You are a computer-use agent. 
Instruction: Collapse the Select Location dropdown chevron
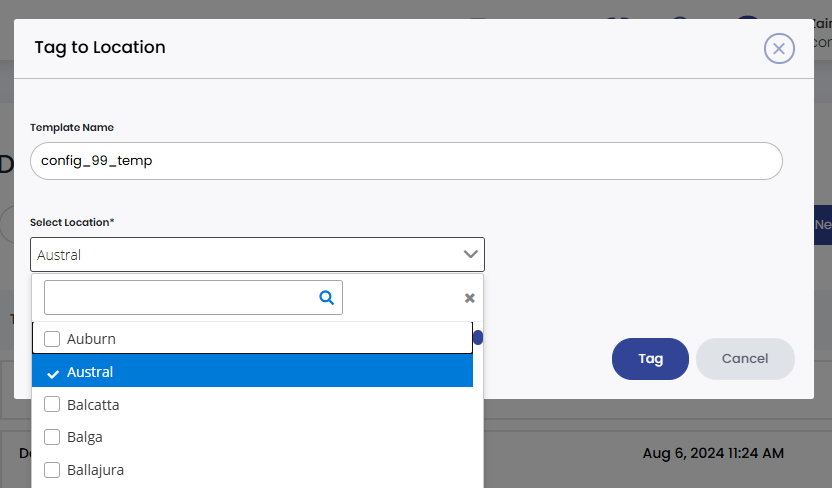[471, 255]
